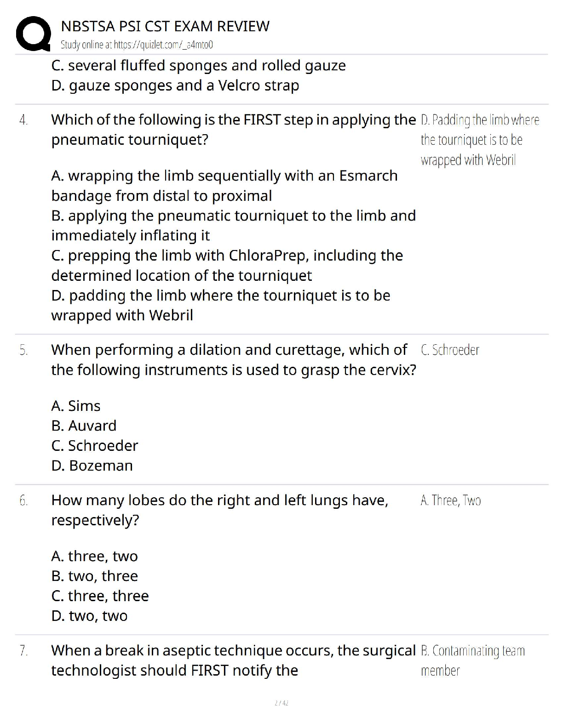563x728 pixels.
Task: Click answer key 'B. Contaminating team member'
Action: (x=472, y=660)
